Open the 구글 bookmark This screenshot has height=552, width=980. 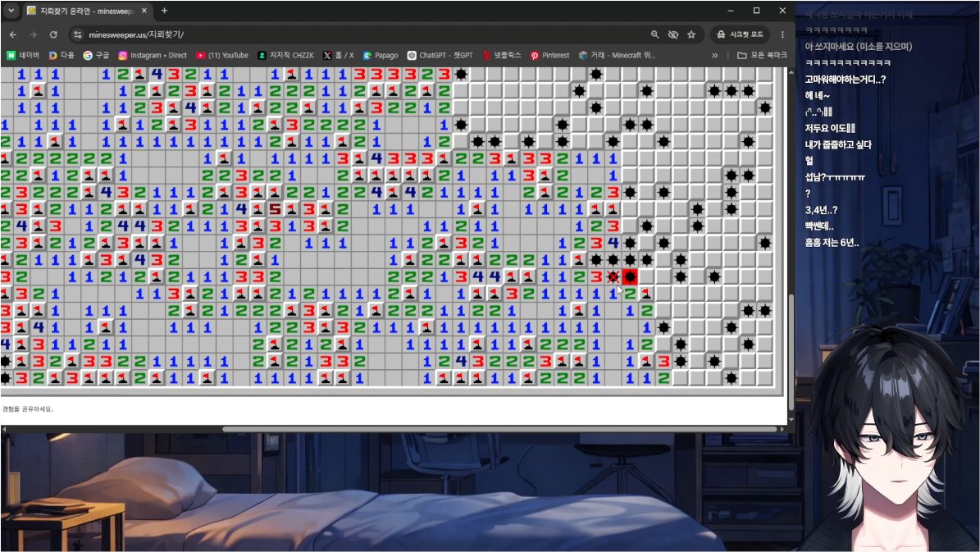(96, 55)
